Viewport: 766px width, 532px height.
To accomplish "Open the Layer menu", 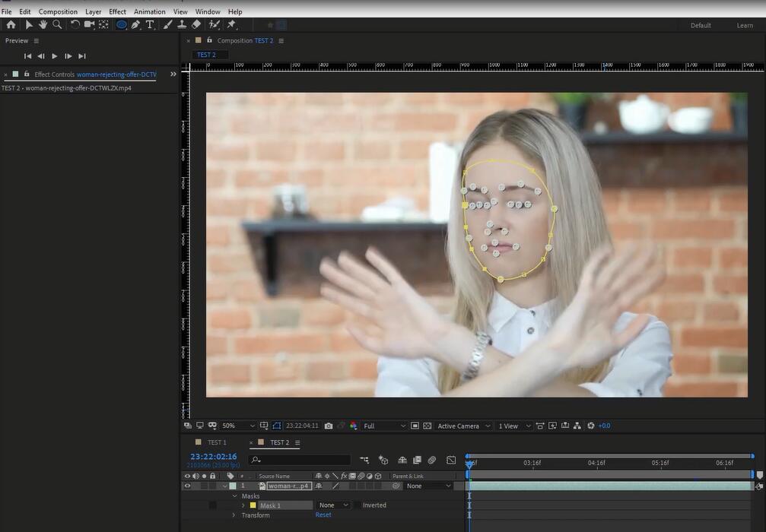I will click(93, 11).
